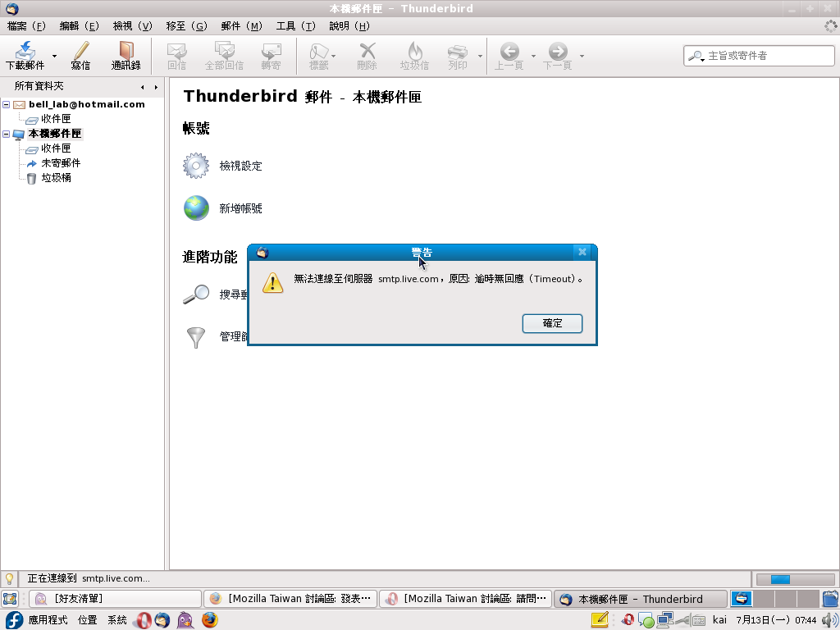Click the status bar lightbulb icon

coord(9,578)
